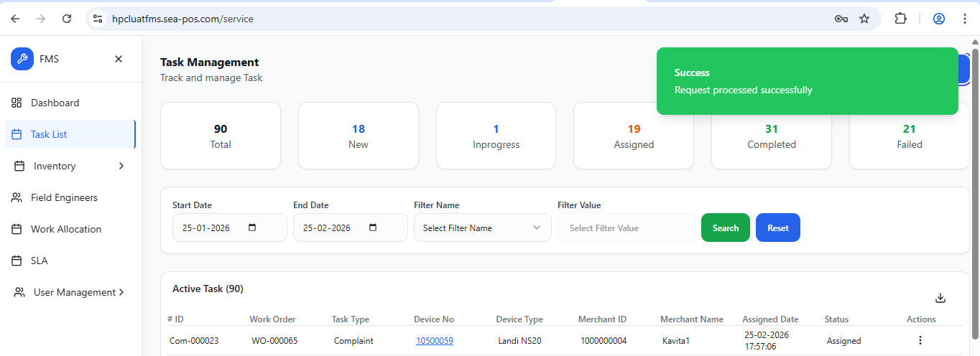Screen dimensions: 980x356
Task: Go to the Dashboard page
Action: tap(55, 103)
